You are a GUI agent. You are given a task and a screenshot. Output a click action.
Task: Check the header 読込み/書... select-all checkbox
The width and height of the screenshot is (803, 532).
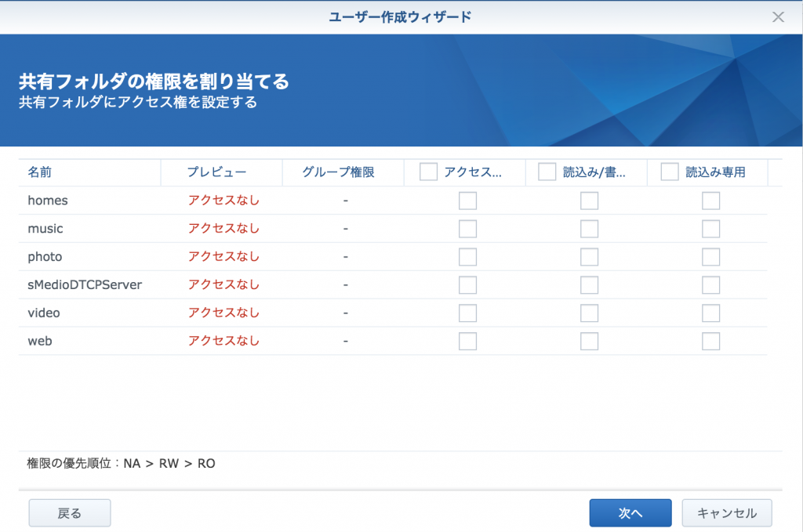547,172
